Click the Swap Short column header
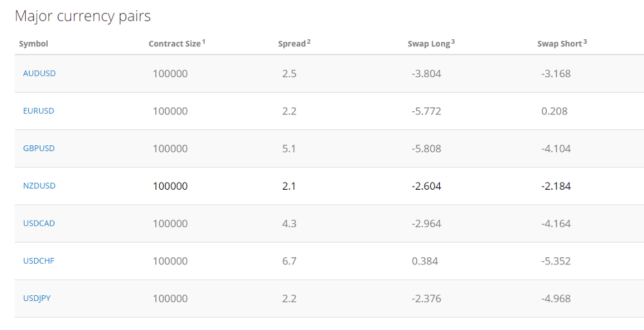This screenshot has width=644, height=330. point(562,43)
